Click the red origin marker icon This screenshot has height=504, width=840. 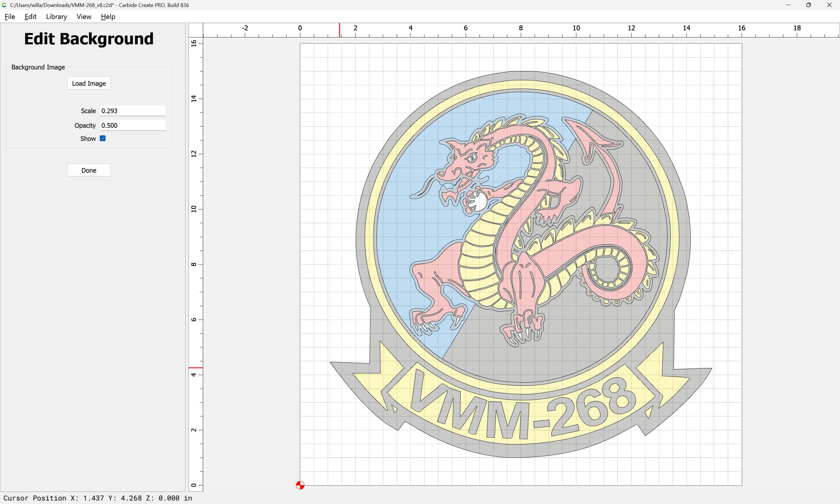click(x=300, y=485)
